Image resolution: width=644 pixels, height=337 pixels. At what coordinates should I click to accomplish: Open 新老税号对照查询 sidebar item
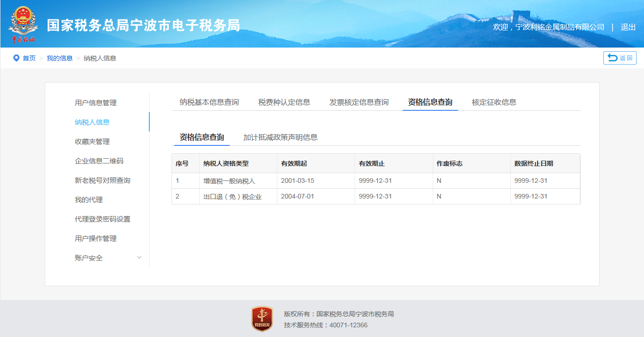coord(102,180)
